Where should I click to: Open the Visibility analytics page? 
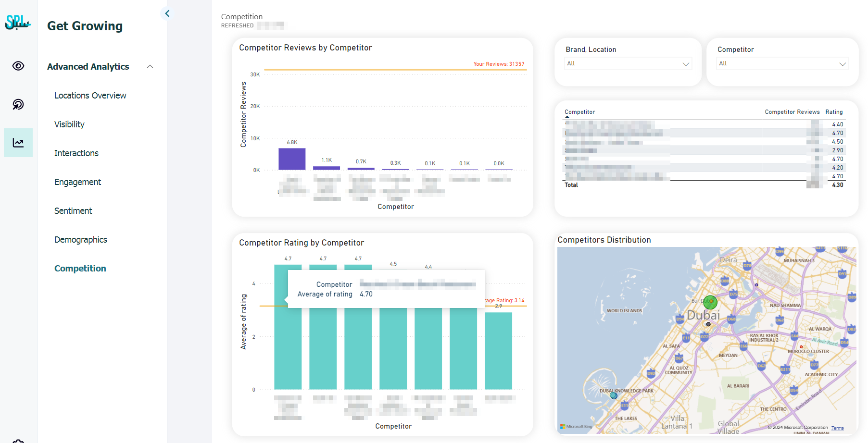click(69, 124)
